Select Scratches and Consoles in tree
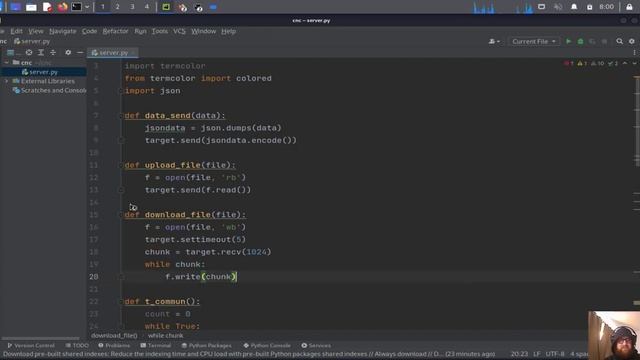This screenshot has width=640, height=360. tap(49, 90)
